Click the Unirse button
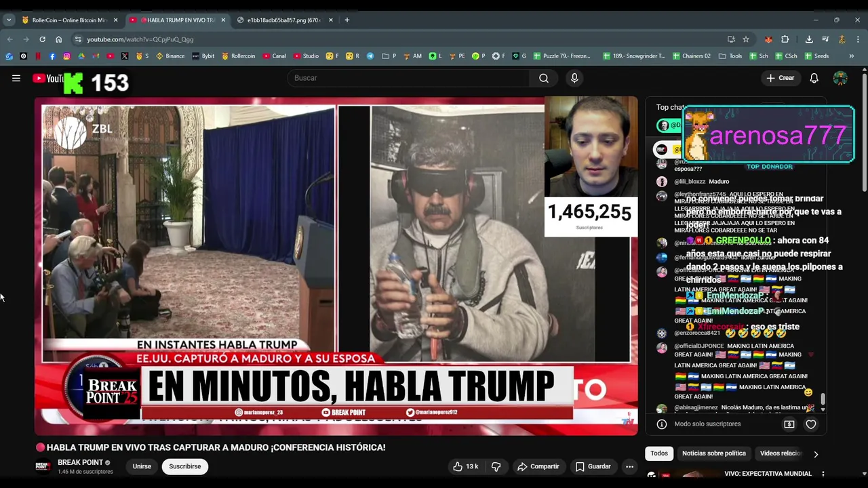Viewport: 868px width, 488px height. 142,466
